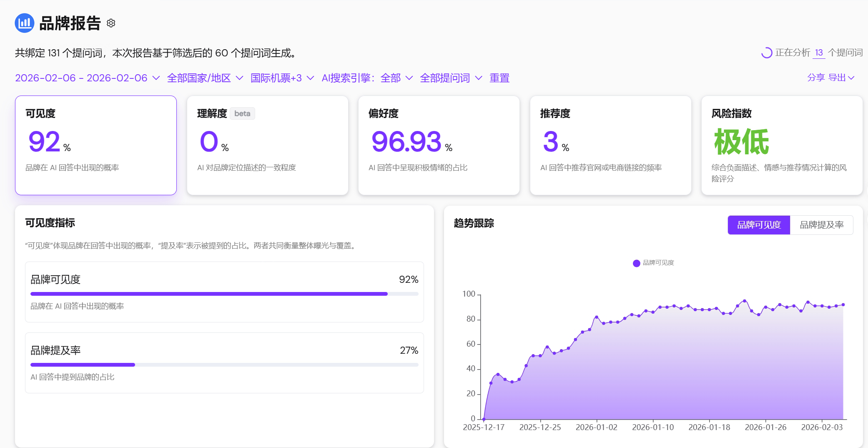Open the 导出 export menu
The width and height of the screenshot is (868, 448).
(841, 78)
